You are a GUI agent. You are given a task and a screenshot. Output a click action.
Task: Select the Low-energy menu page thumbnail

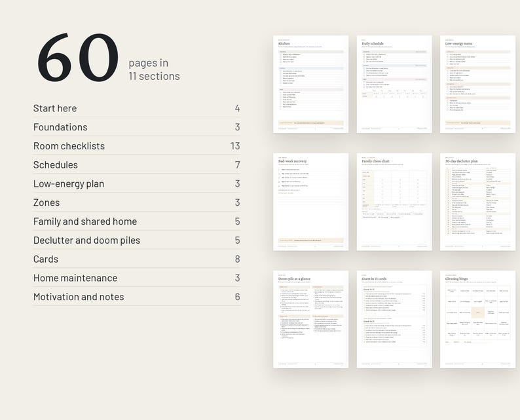[x=478, y=85]
